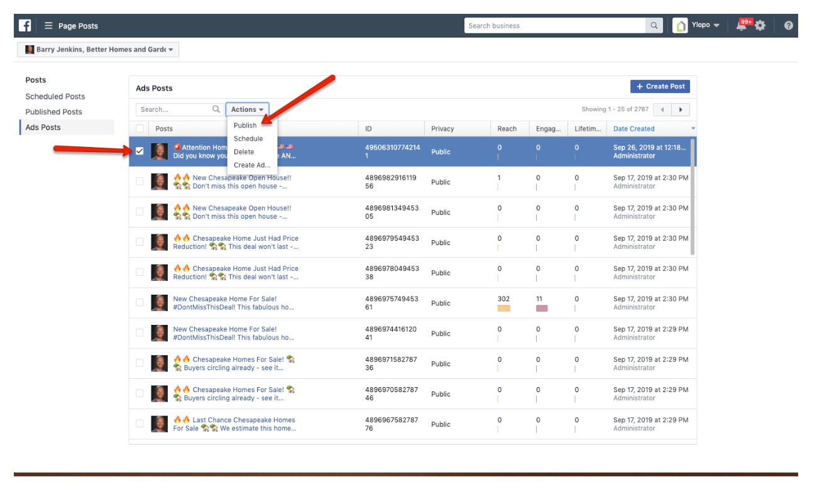Open the settings gear icon
The width and height of the screenshot is (817, 504).
(x=760, y=26)
